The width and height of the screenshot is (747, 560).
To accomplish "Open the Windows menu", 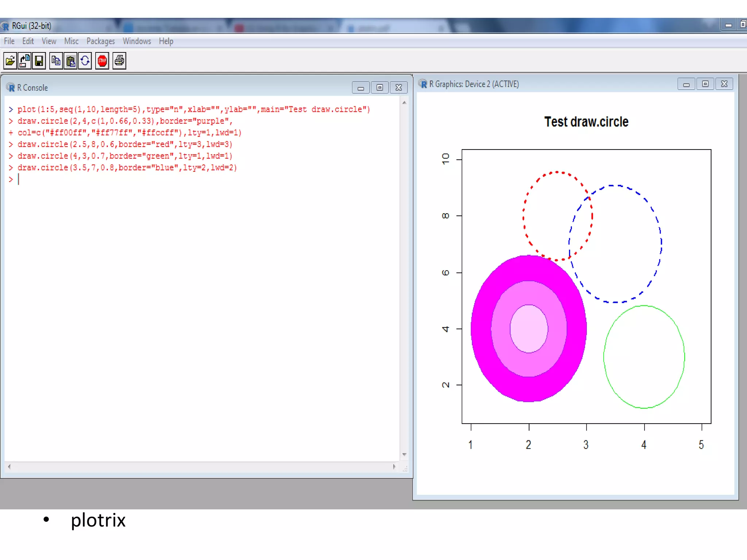I will pos(137,41).
